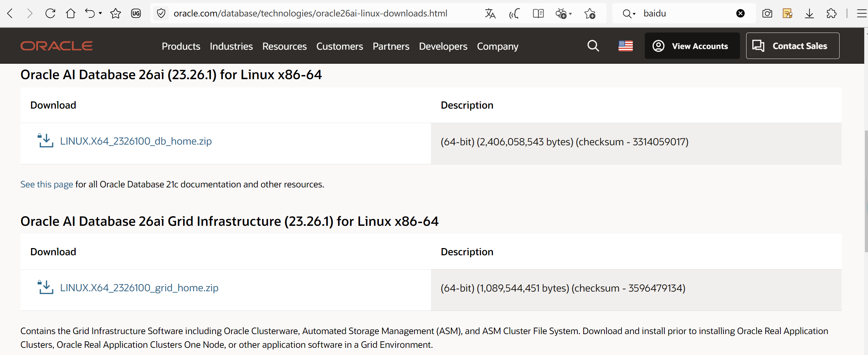
Task: Go to the browser home page
Action: click(x=71, y=13)
